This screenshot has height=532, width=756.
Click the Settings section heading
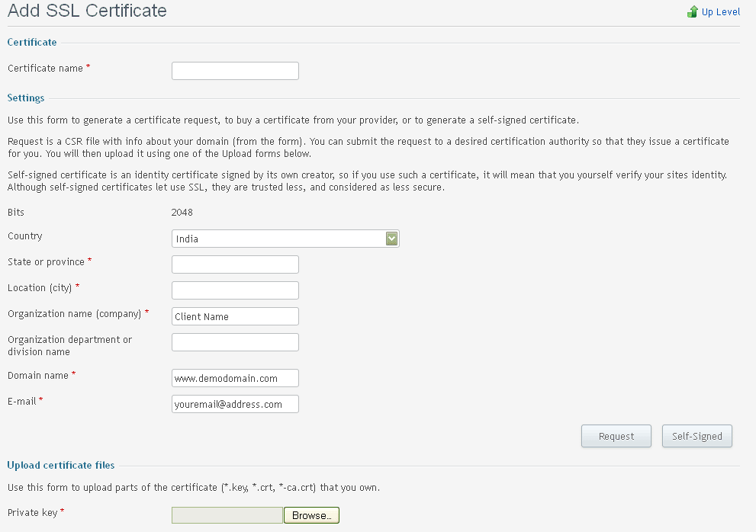26,98
